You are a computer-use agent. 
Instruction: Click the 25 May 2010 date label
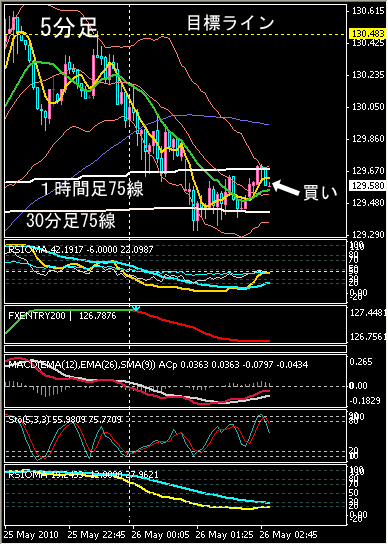click(x=32, y=534)
